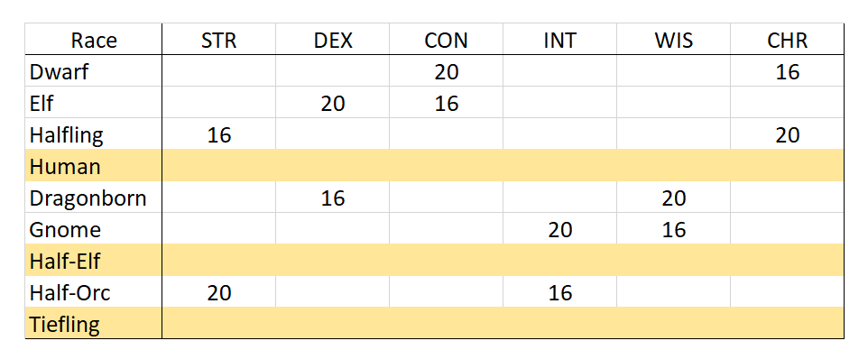Viewport: 868px width, 359px height.
Task: Click the CON column header cell
Action: coord(446,40)
